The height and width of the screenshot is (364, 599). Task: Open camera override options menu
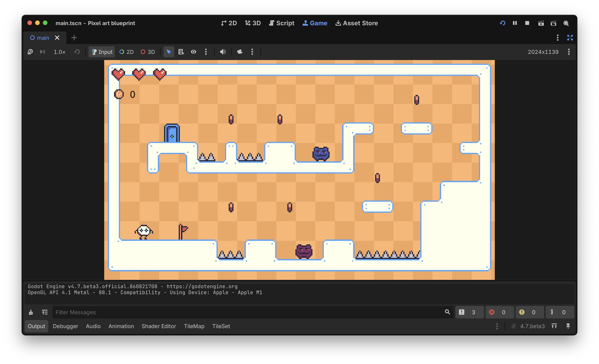tap(252, 52)
